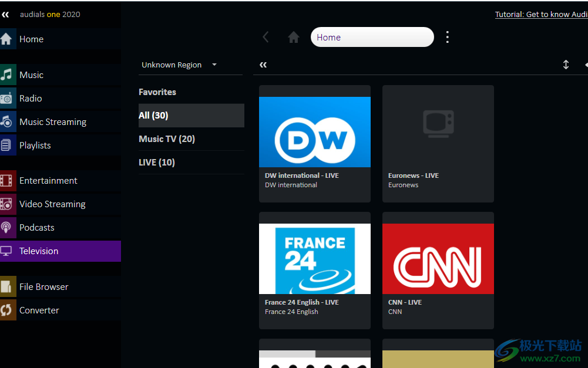
Task: Select the All (30) category
Action: [x=191, y=116]
